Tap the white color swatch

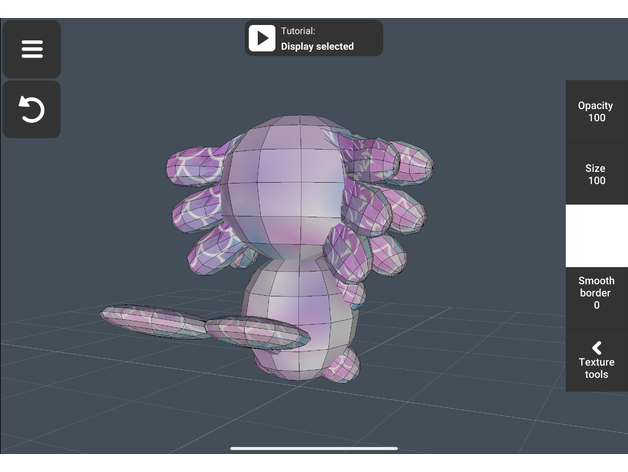596,236
